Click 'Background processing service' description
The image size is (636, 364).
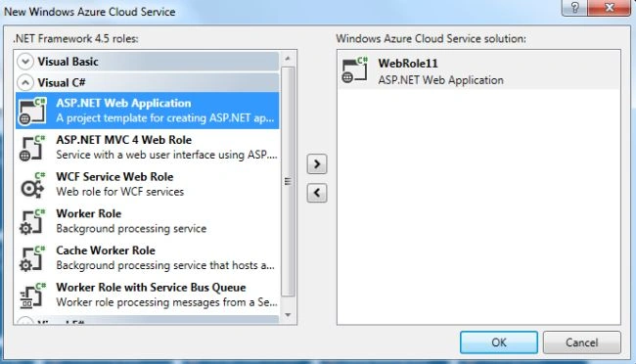(131, 228)
